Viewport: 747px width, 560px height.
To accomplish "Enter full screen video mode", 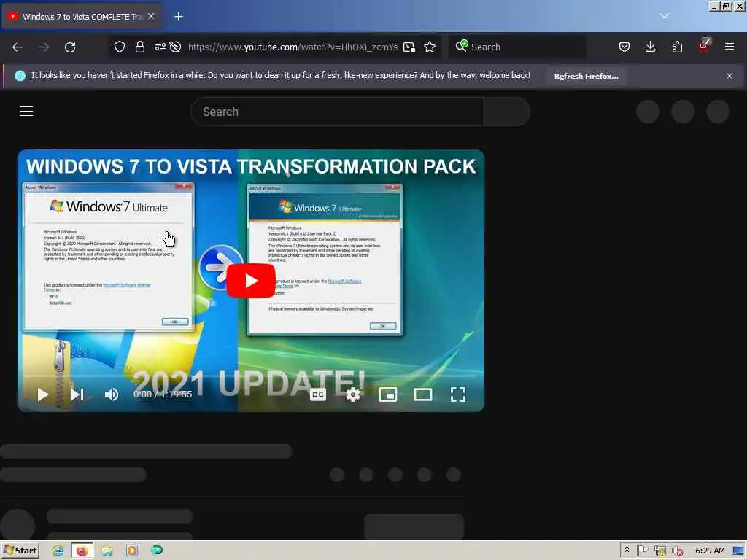I will point(458,394).
